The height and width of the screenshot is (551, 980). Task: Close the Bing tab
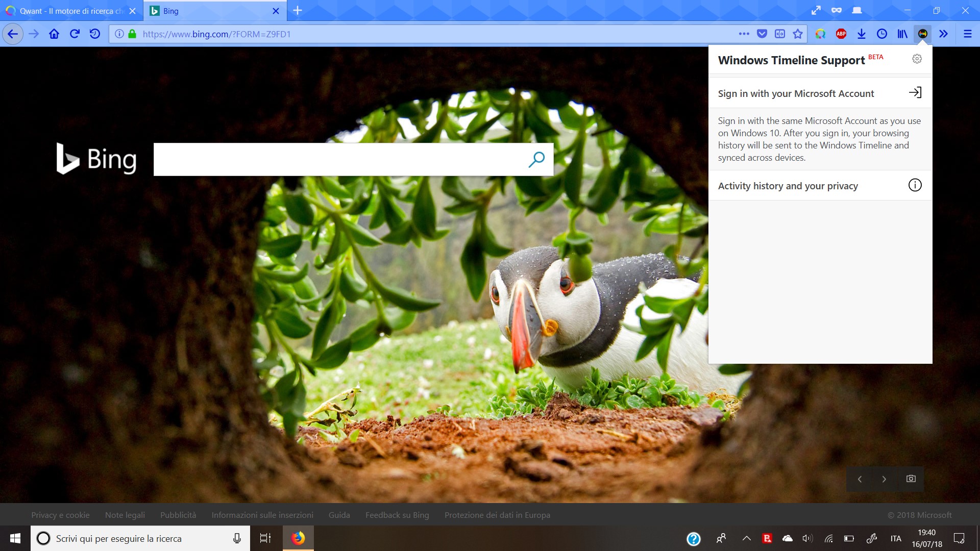[x=276, y=11]
